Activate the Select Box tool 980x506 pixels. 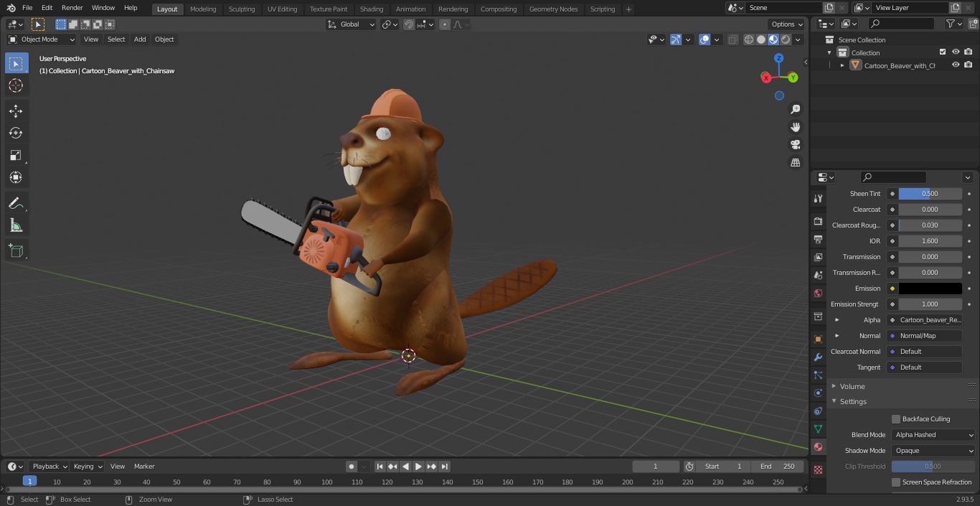(x=16, y=63)
